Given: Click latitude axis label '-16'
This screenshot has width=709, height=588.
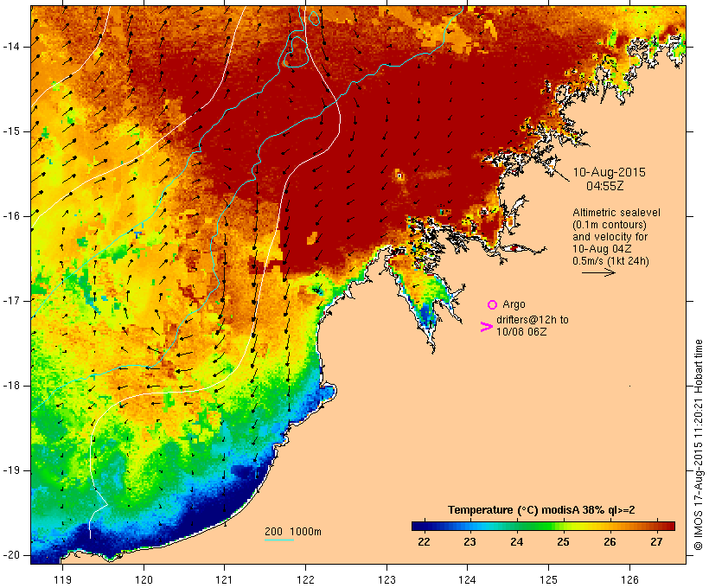Looking at the screenshot, I should 10,216.
